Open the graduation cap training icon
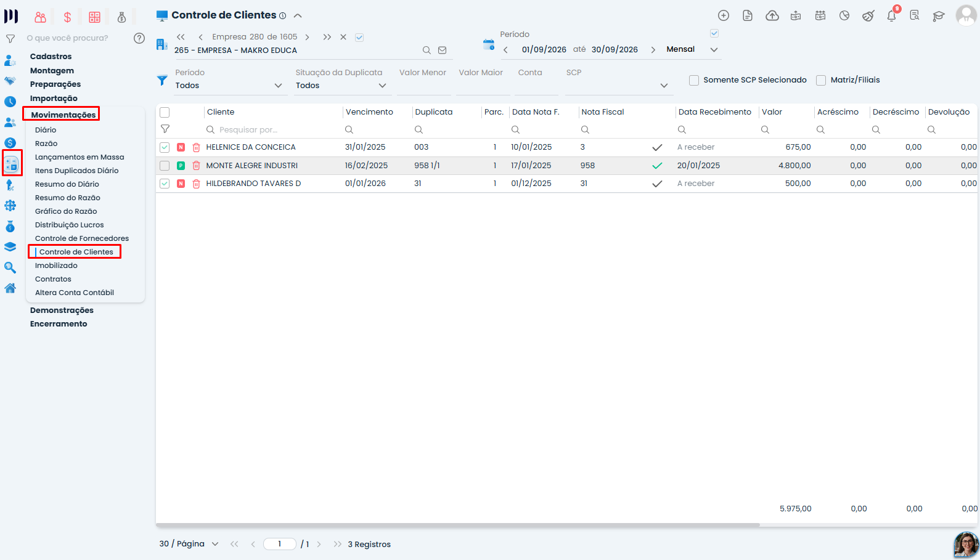This screenshot has height=560, width=980. pos(939,16)
